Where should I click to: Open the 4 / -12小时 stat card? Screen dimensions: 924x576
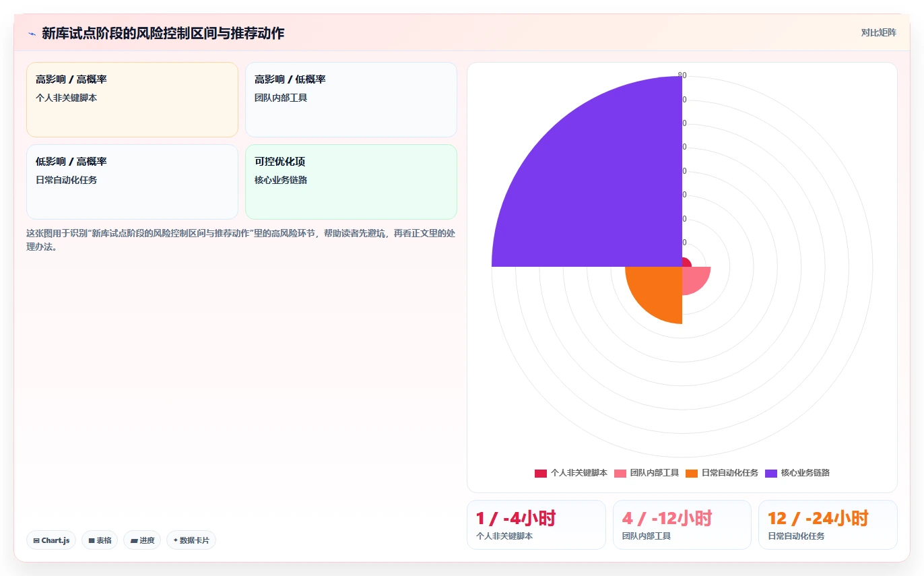tap(682, 525)
